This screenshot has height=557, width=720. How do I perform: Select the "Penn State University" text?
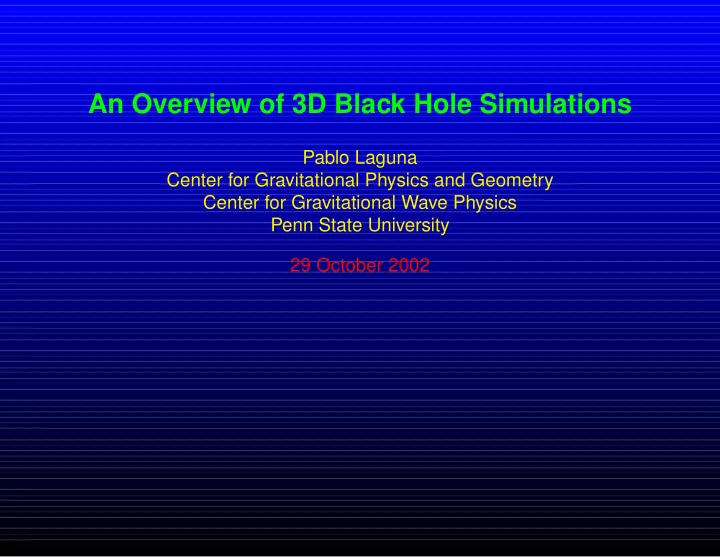(x=360, y=225)
